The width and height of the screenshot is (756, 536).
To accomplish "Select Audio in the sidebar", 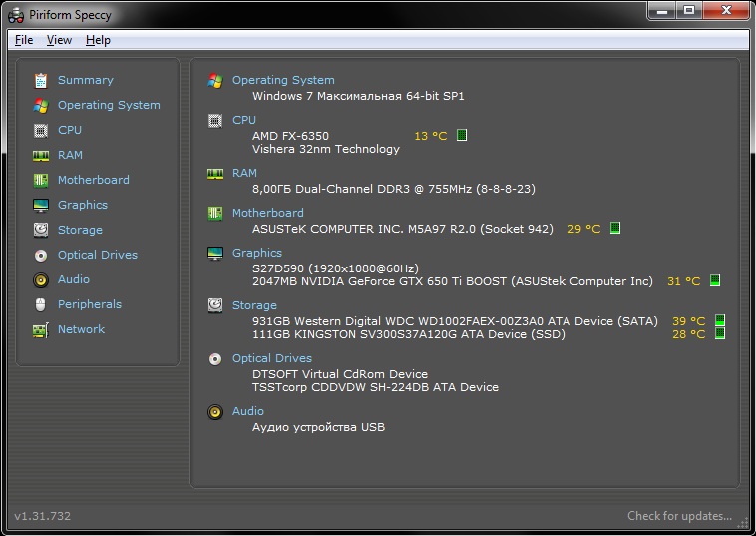I will (73, 279).
